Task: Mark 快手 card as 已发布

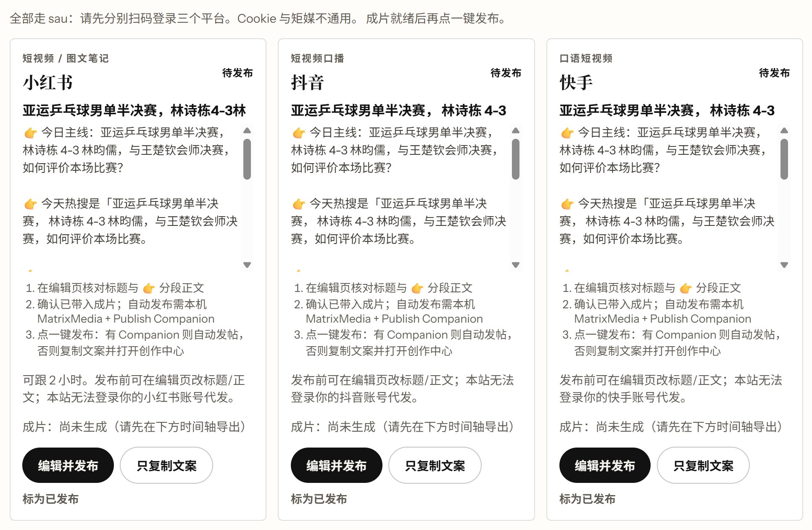Action: 588,499
